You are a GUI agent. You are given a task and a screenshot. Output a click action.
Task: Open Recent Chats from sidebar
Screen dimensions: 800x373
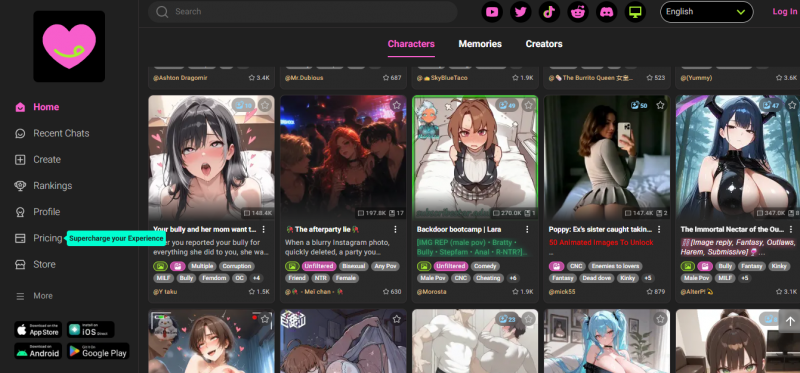click(52, 133)
